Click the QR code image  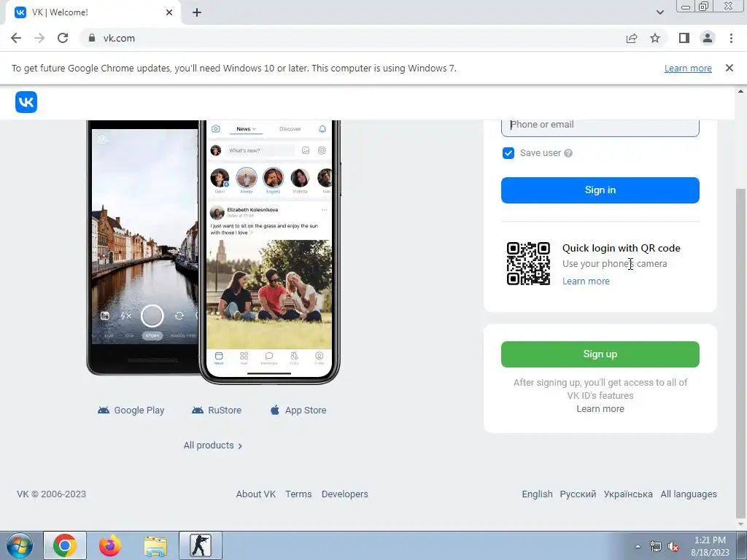528,263
